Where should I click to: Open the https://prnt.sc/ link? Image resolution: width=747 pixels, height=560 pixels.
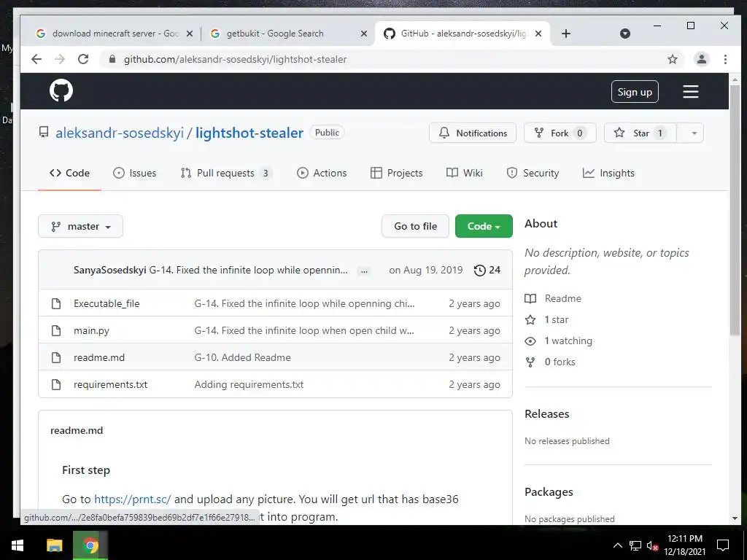point(133,499)
